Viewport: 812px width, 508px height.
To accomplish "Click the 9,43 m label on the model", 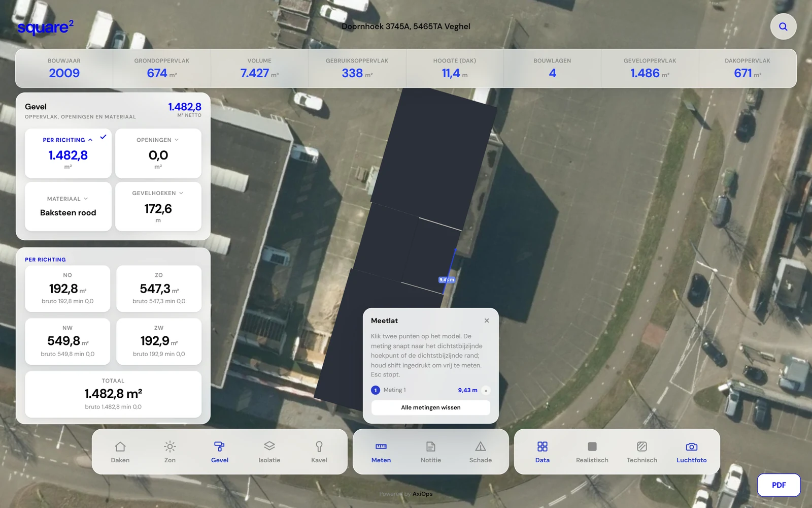I will [447, 280].
